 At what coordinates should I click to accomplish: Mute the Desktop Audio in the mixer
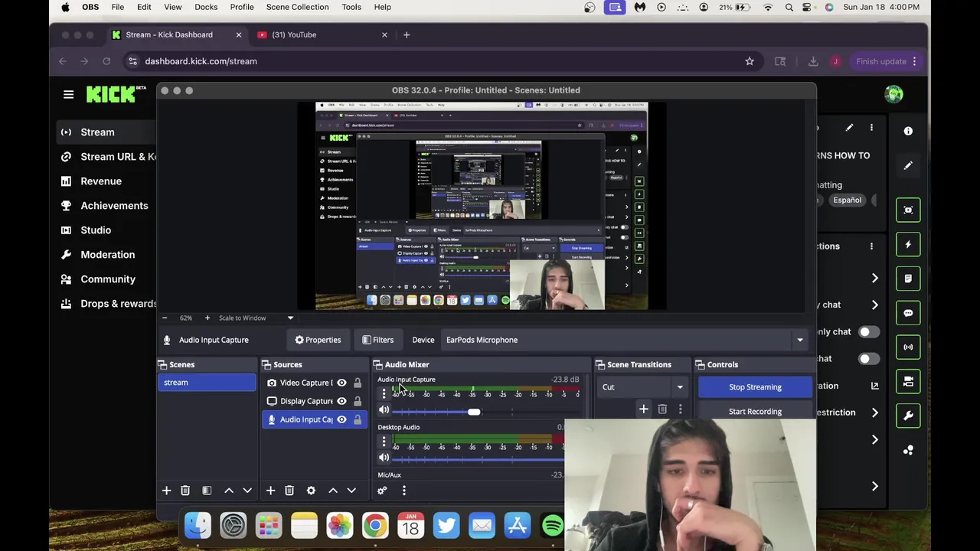[384, 458]
